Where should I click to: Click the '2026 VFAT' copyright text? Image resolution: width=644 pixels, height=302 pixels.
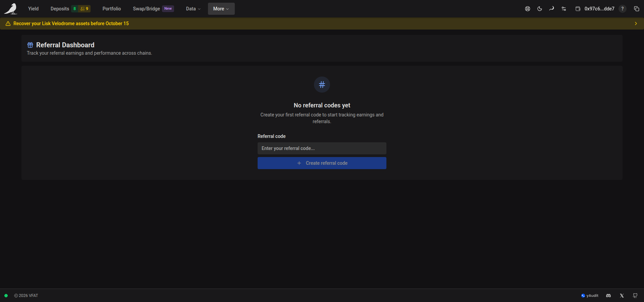[x=26, y=296]
